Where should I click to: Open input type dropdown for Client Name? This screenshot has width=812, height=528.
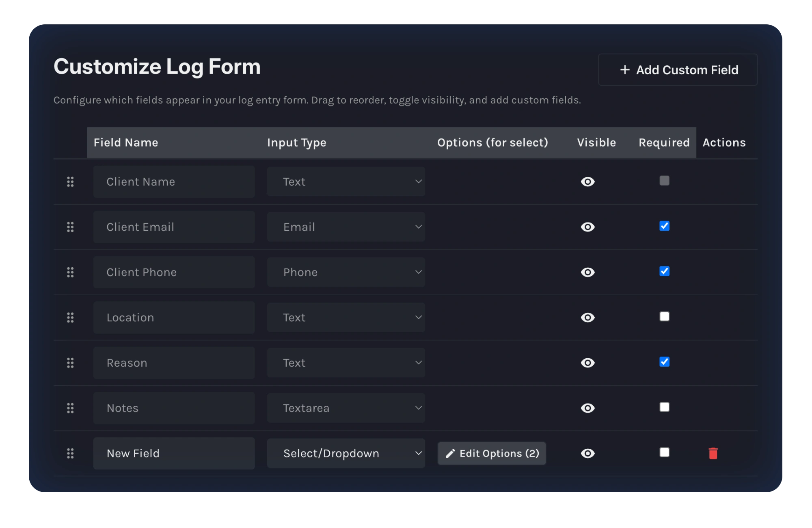point(346,182)
